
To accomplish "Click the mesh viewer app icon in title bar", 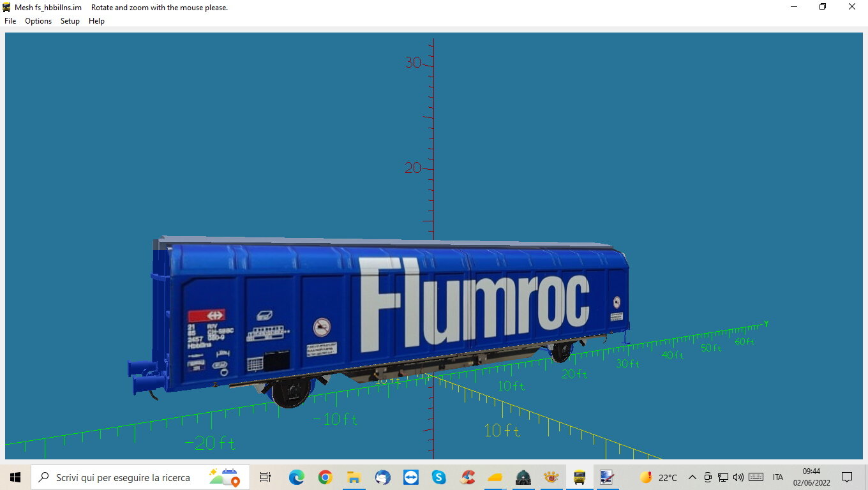I will [7, 8].
